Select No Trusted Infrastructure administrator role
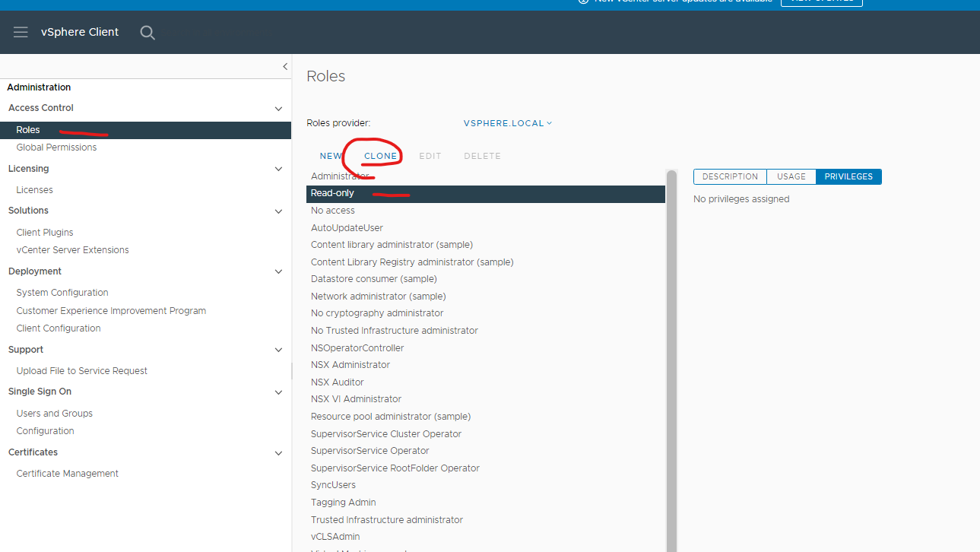Viewport: 980px width, 552px height. click(486, 331)
